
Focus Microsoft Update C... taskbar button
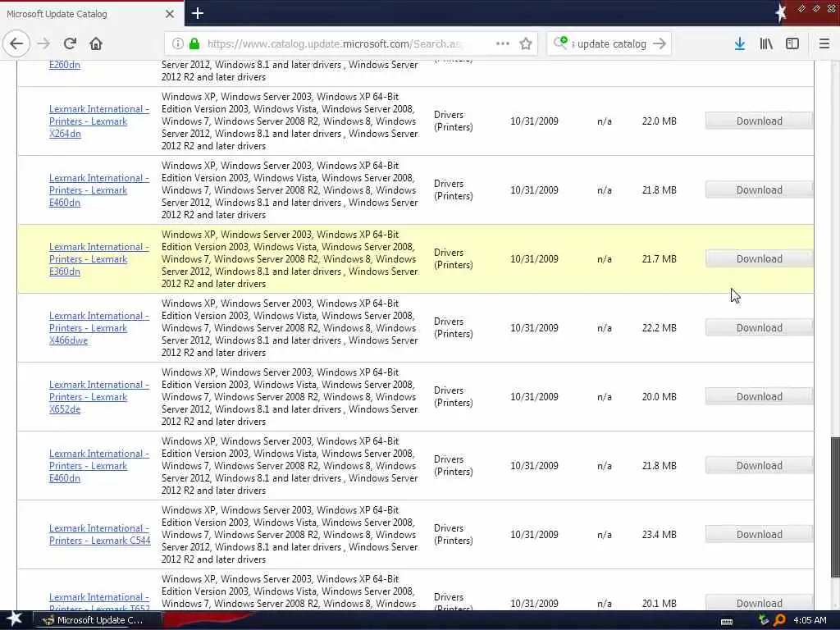98,620
